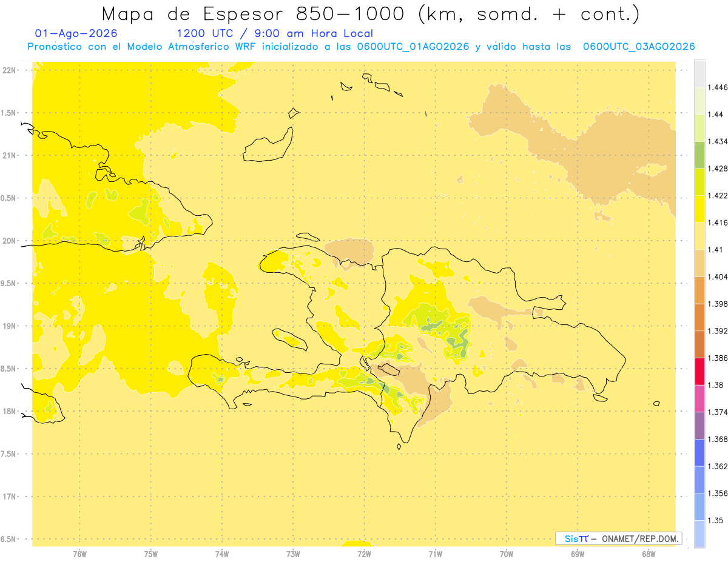Click the longitude label '71W'

click(x=435, y=555)
